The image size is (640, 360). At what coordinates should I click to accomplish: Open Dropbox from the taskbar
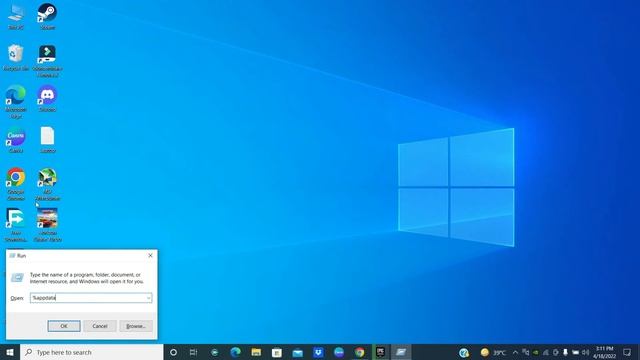318,352
